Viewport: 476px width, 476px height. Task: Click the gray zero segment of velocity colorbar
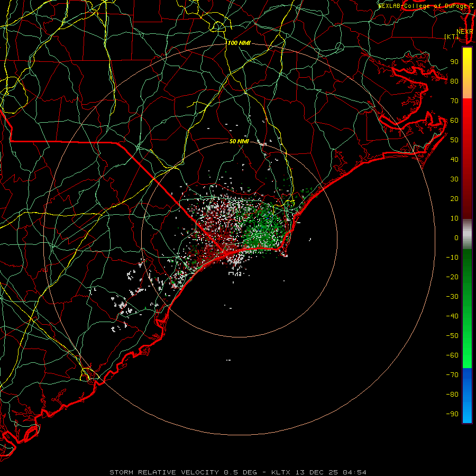tap(467, 234)
